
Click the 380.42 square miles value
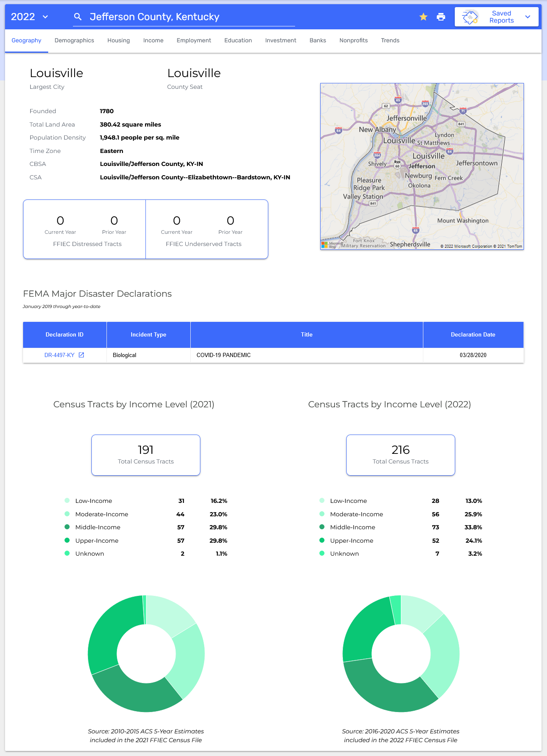pyautogui.click(x=130, y=124)
